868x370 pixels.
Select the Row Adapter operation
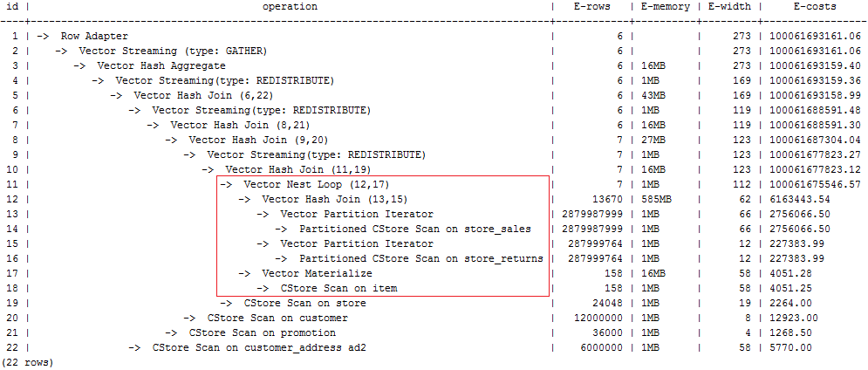click(x=93, y=37)
